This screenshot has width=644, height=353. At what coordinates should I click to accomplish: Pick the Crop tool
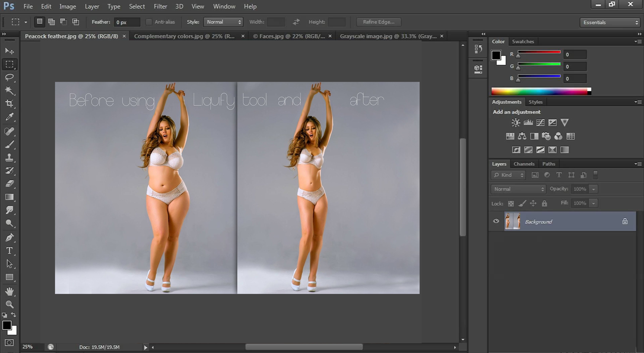[9, 104]
